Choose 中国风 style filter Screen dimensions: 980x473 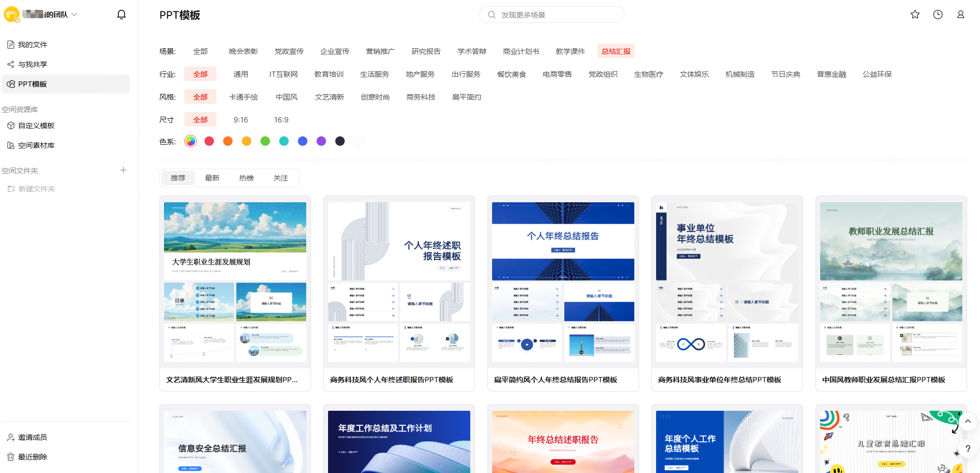[x=287, y=97]
